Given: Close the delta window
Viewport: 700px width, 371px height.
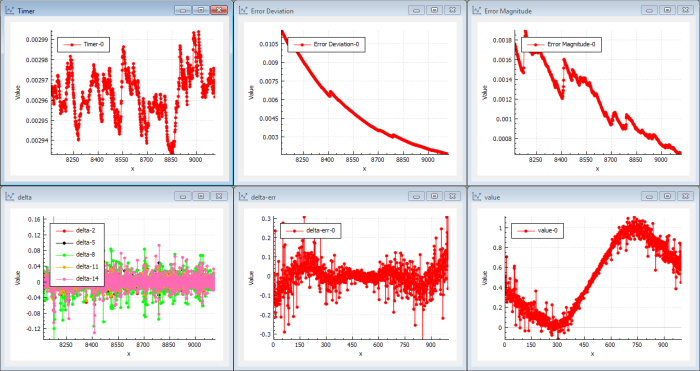Looking at the screenshot, I should 219,196.
